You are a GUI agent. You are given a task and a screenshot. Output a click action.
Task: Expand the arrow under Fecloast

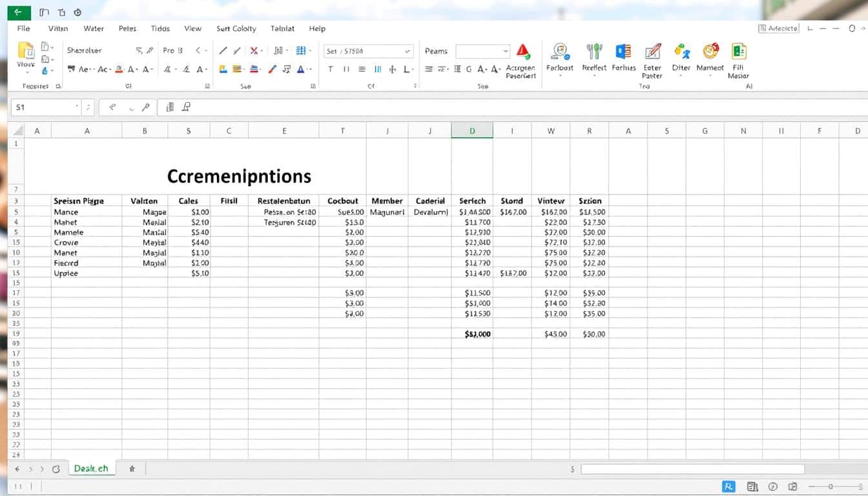[560, 76]
